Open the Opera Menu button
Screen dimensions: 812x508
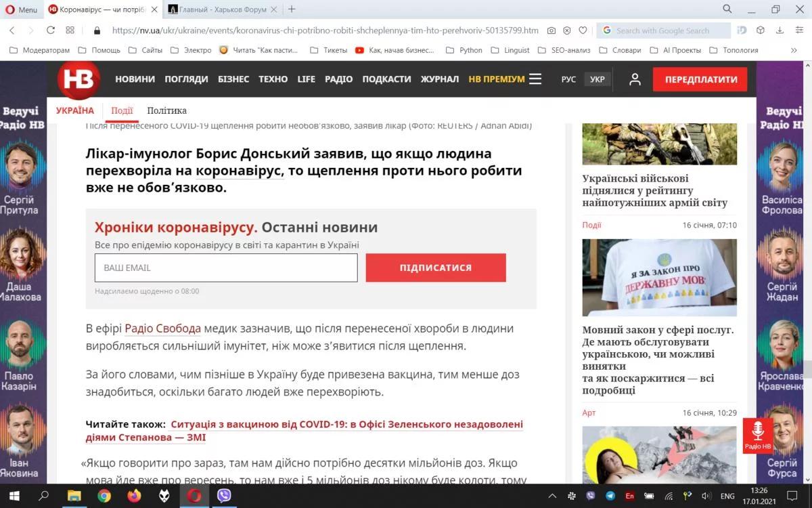(x=22, y=9)
